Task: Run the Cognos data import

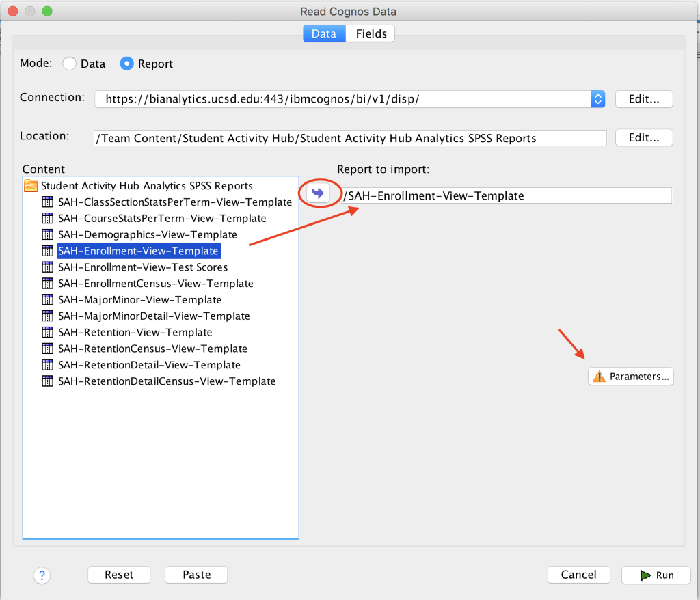Action: pyautogui.click(x=656, y=575)
